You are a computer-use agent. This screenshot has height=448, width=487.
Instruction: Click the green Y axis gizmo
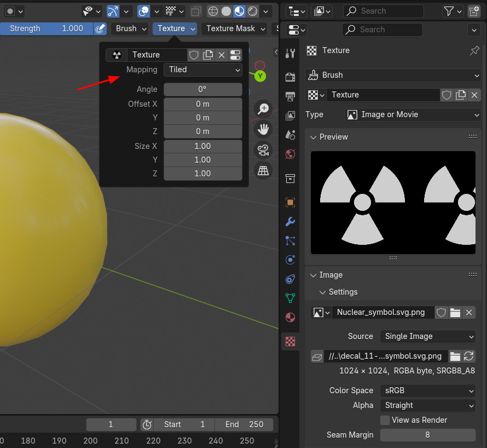pos(260,76)
